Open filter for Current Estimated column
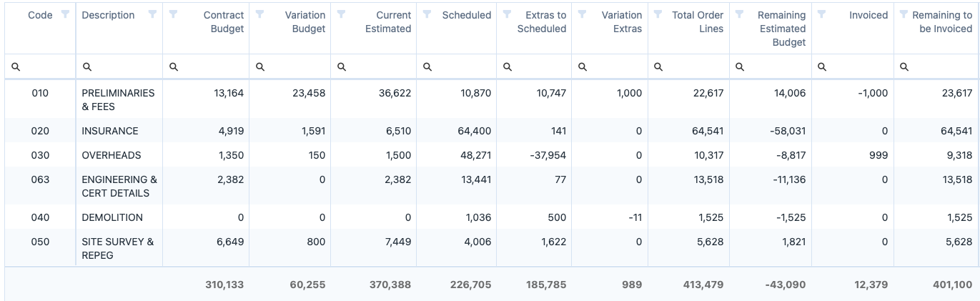 tap(342, 14)
